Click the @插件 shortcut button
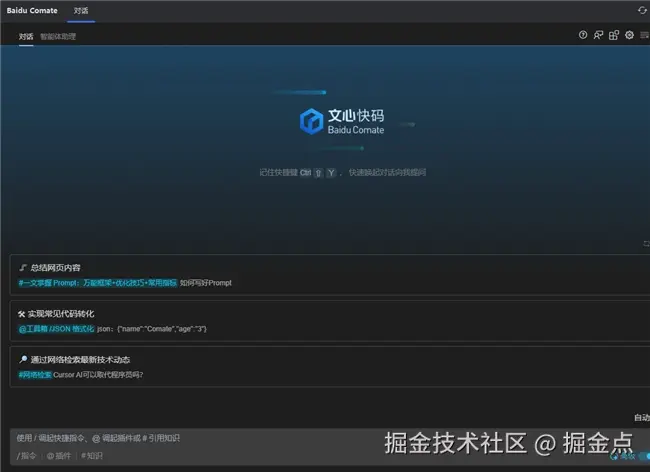 58,456
